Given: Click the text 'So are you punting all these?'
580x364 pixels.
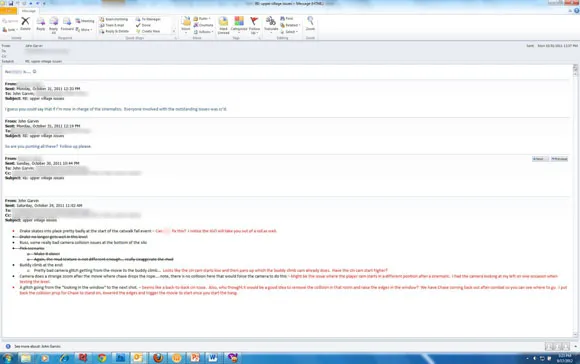Looking at the screenshot, I should point(31,146).
